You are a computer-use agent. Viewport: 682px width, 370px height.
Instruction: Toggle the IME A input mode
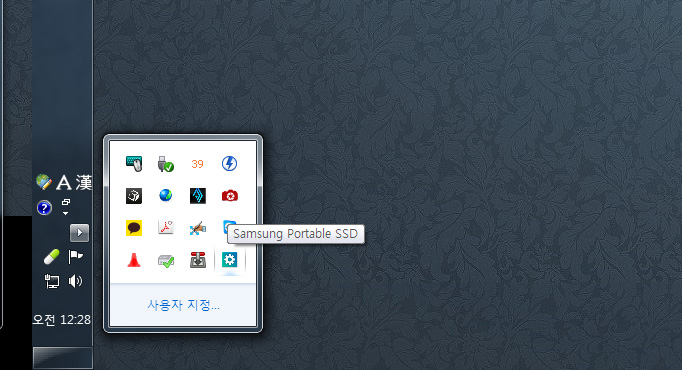tap(64, 183)
